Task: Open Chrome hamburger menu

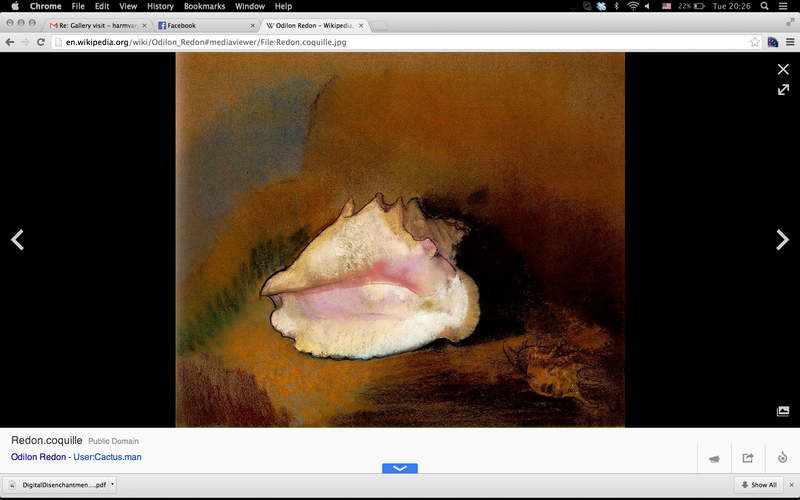Action: pos(790,42)
